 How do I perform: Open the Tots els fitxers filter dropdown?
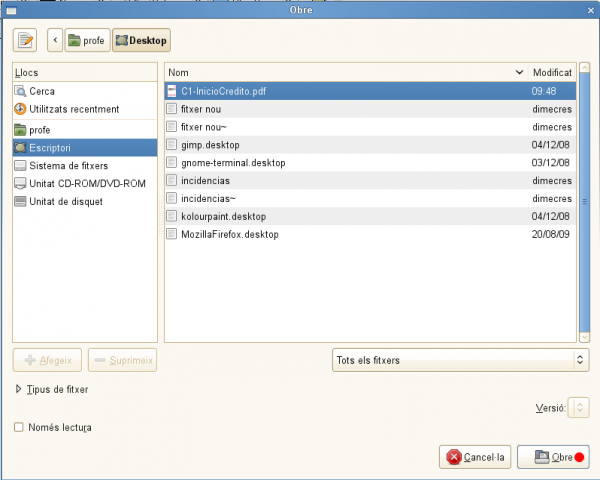coord(459,359)
